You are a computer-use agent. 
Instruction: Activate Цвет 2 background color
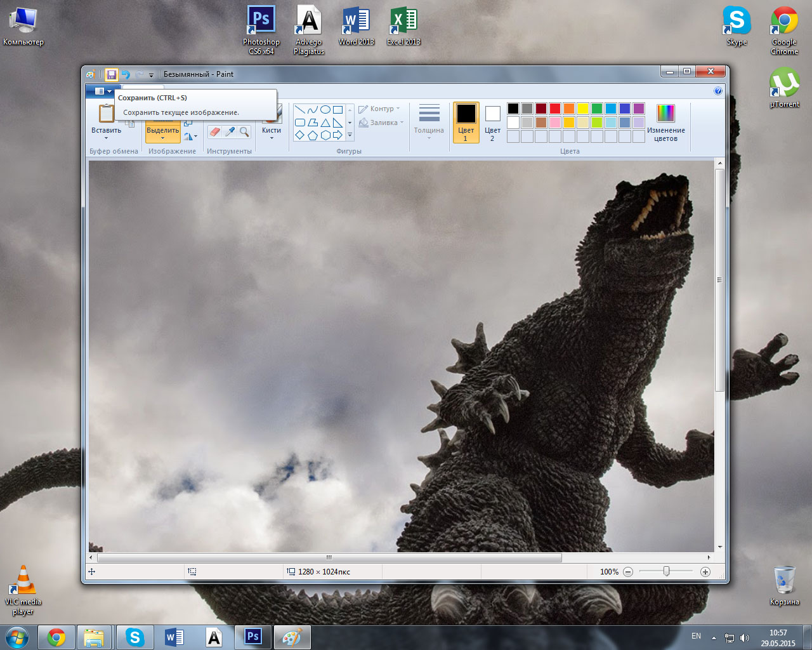(492, 123)
